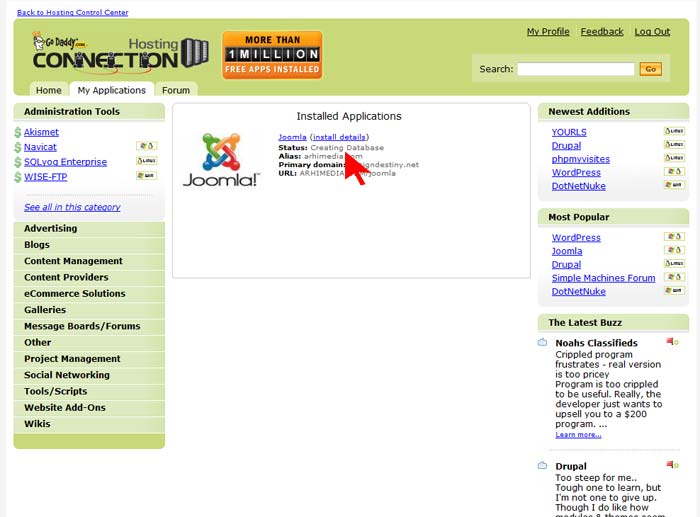
Task: Click the platform badge beside Simple Machines Forum
Action: click(x=674, y=277)
